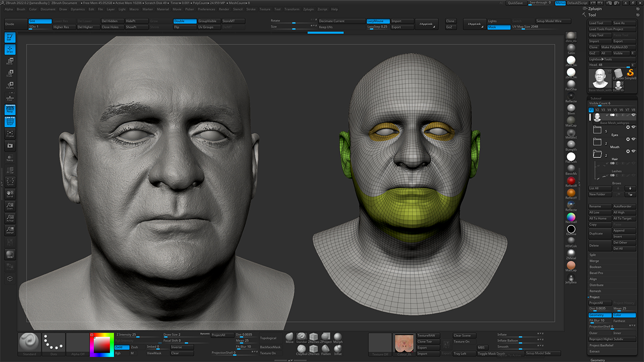The height and width of the screenshot is (362, 644).
Task: Collapse the Project section header
Action: click(x=594, y=297)
